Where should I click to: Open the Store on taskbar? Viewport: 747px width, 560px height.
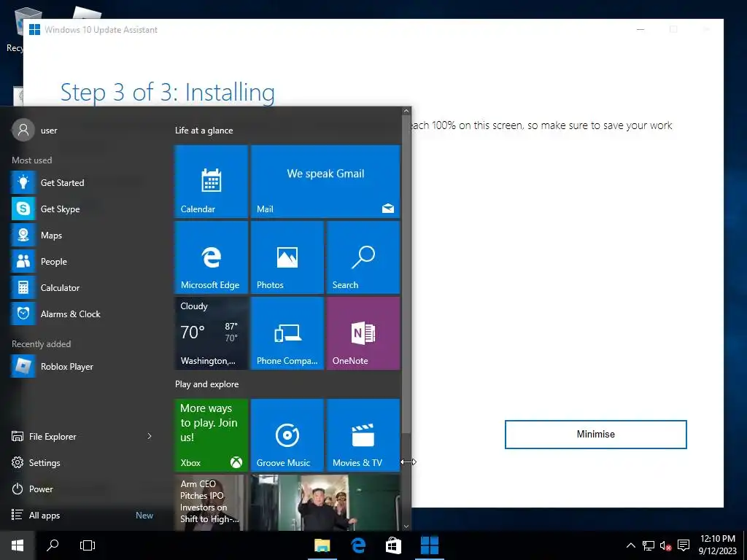(x=393, y=545)
